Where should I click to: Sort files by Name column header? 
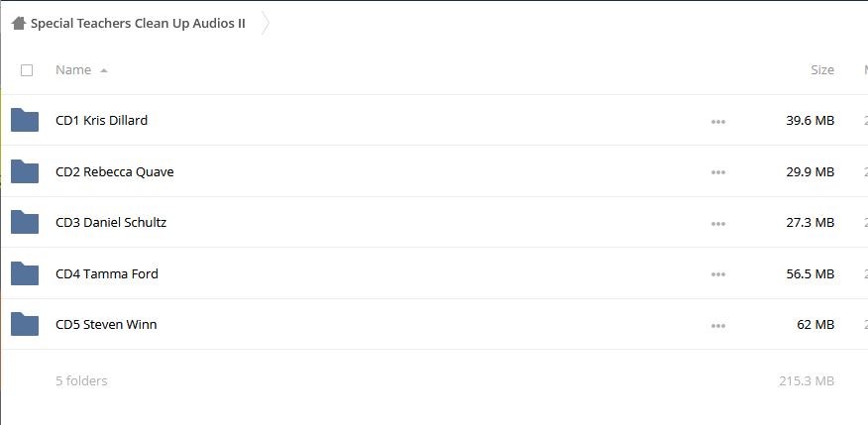tap(73, 69)
